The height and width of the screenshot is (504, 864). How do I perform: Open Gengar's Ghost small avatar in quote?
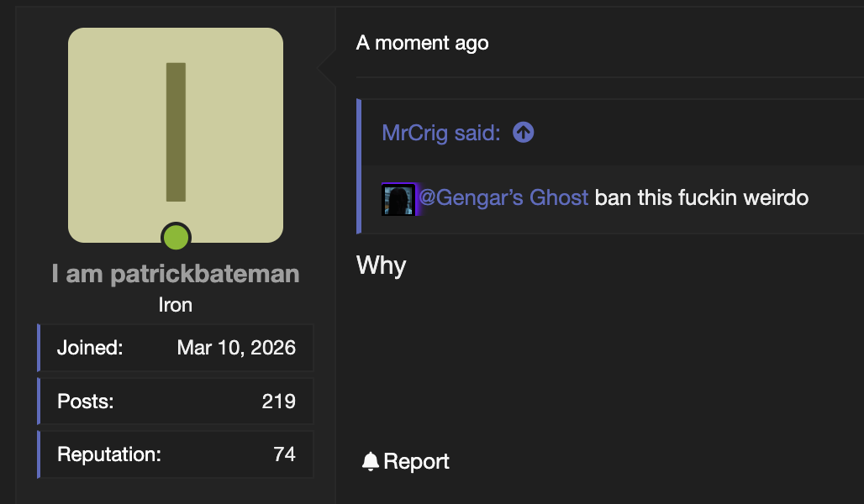[398, 199]
